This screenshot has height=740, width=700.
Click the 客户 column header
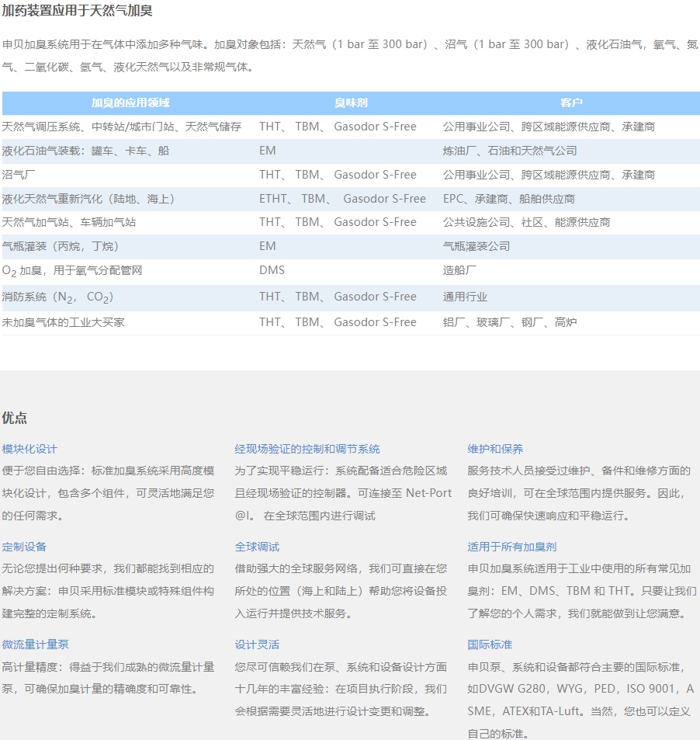click(x=571, y=102)
